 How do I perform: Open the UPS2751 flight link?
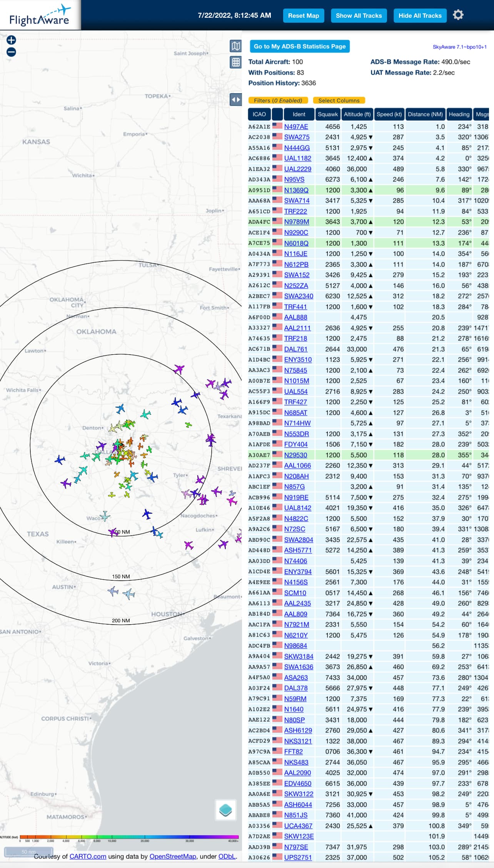click(298, 858)
